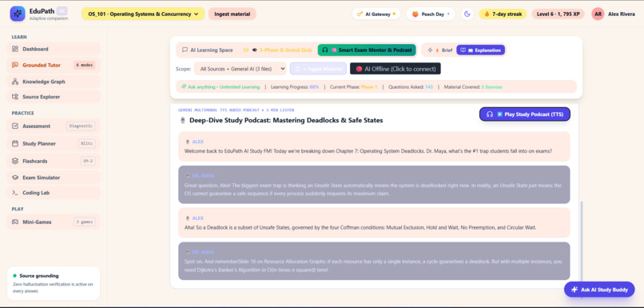Click the Learning Progress 60% value
644x308 pixels.
pos(314,87)
